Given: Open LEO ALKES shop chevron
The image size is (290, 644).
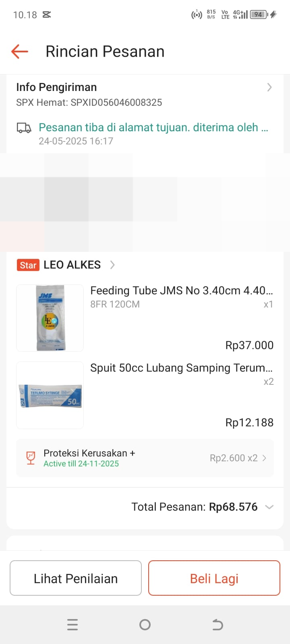Looking at the screenshot, I should 112,265.
